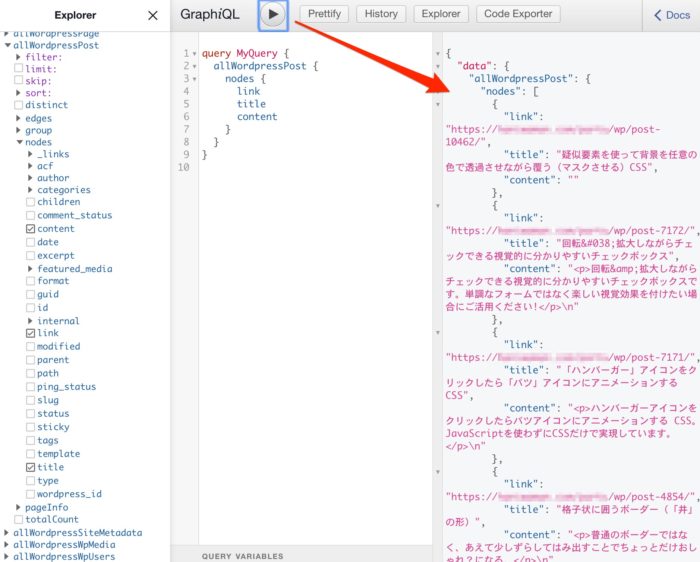The width and height of the screenshot is (700, 562).
Task: Uncheck the link field checkbox
Action: pyautogui.click(x=30, y=333)
